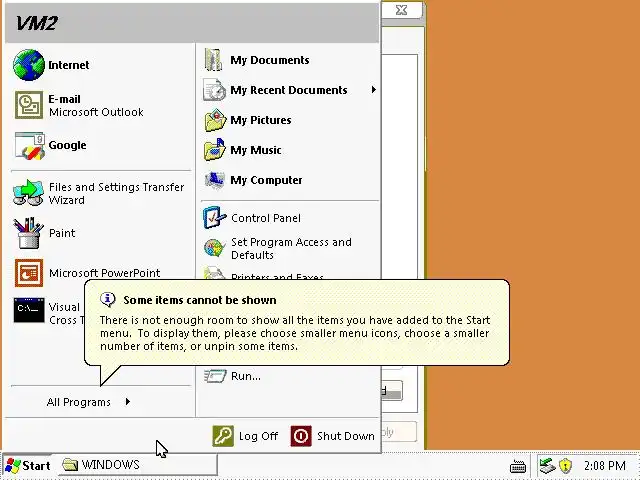Click 'Some items cannot be shown' balloon title
This screenshot has width=640, height=480.
tap(200, 300)
